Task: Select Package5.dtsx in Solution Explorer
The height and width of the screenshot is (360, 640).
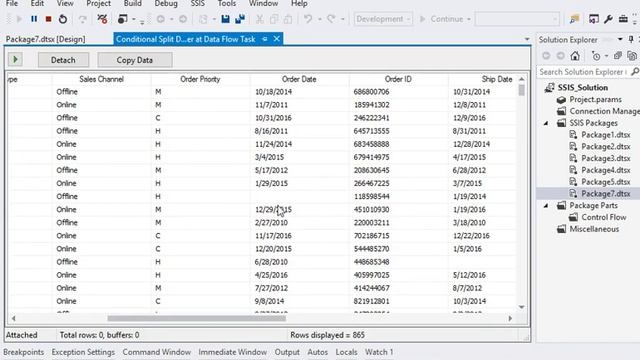Action: point(606,182)
